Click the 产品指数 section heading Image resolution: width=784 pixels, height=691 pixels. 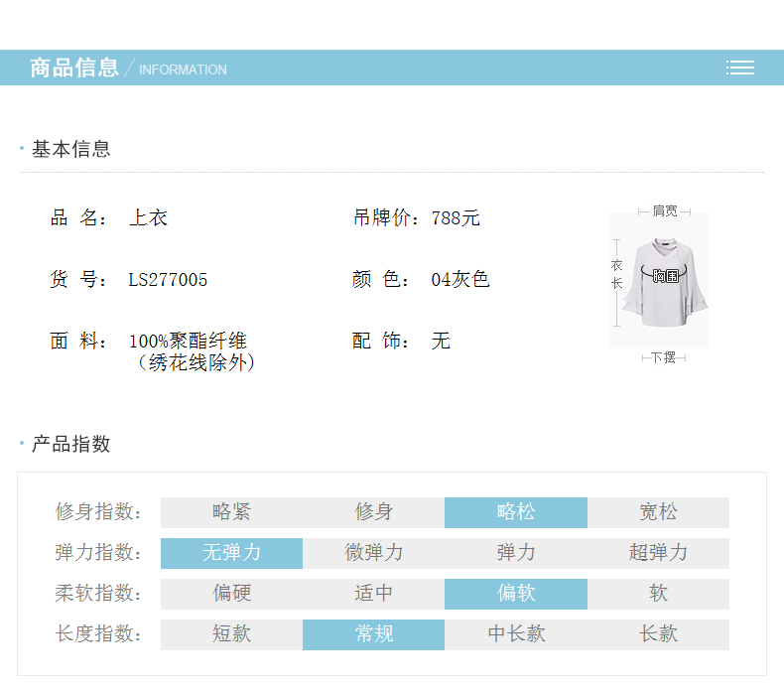pyautogui.click(x=70, y=444)
